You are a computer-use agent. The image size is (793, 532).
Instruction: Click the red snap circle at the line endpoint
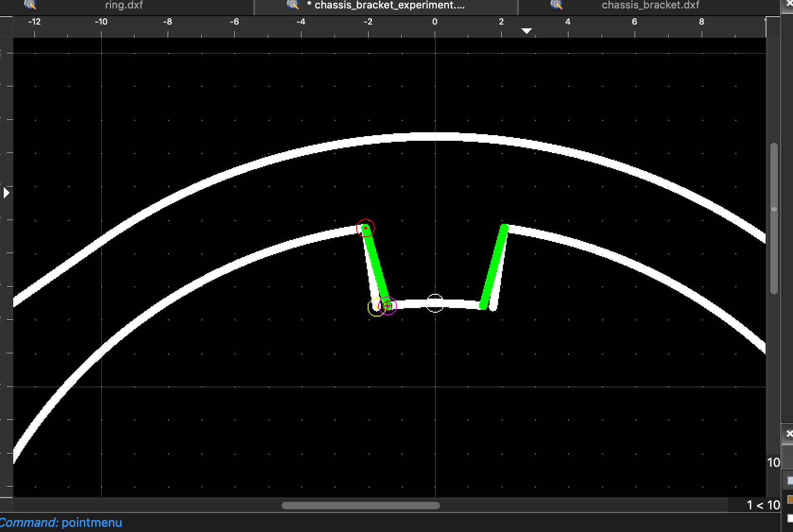pyautogui.click(x=365, y=228)
